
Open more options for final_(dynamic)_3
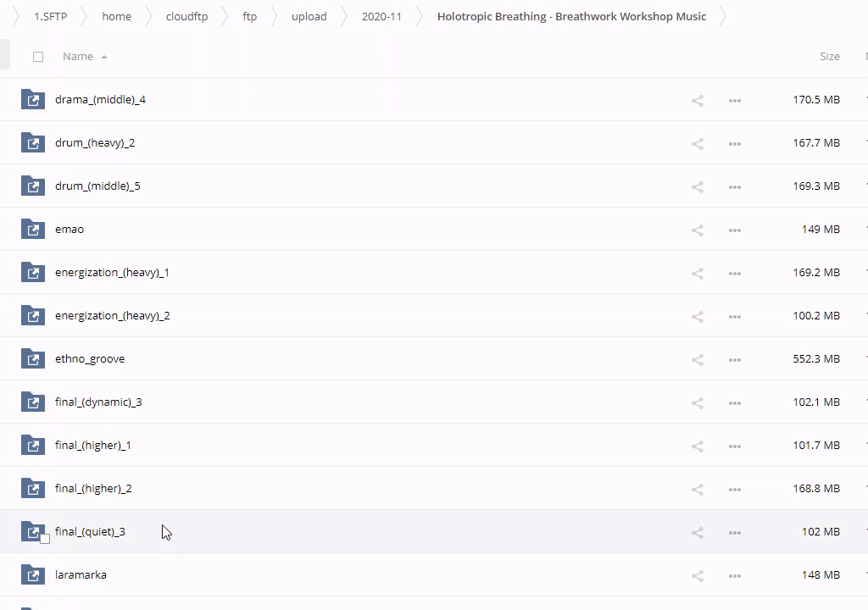coord(734,402)
